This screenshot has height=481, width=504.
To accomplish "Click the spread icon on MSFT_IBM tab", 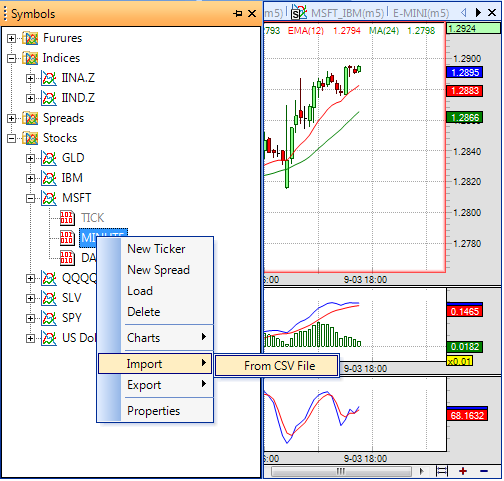I will (299, 12).
